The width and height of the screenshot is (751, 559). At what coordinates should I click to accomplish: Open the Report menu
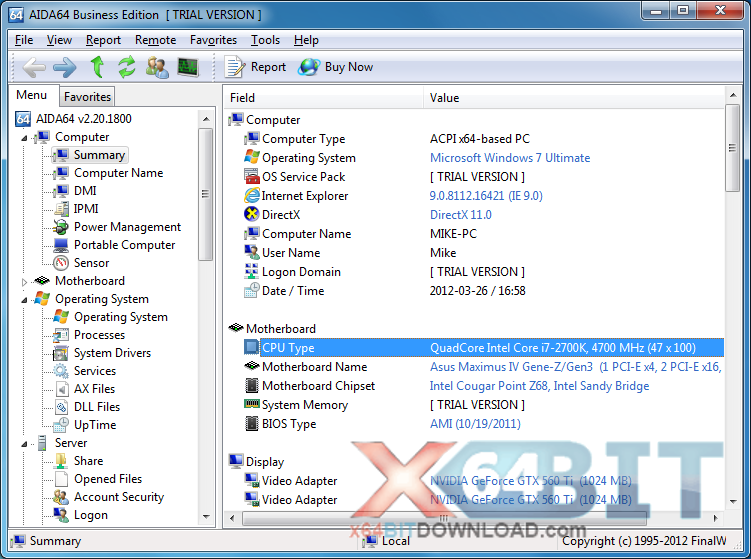click(x=103, y=40)
